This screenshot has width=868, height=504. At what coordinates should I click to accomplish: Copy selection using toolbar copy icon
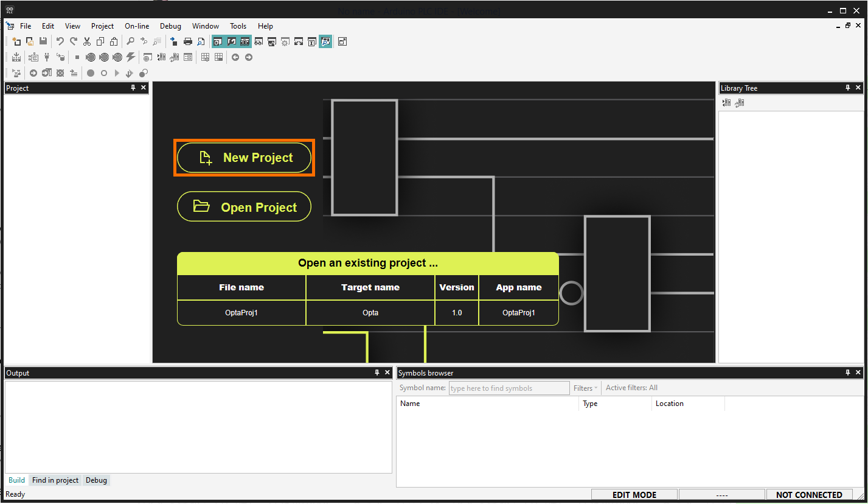click(x=100, y=41)
